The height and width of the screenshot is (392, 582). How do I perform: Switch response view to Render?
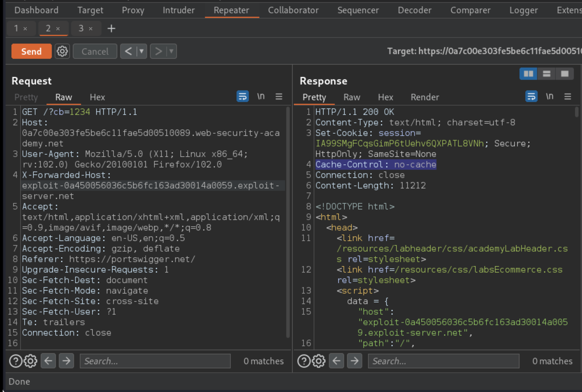click(x=425, y=97)
